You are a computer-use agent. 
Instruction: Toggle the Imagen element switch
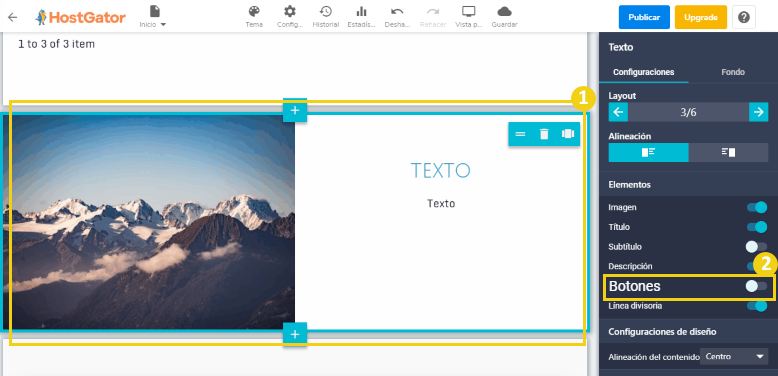click(x=757, y=207)
